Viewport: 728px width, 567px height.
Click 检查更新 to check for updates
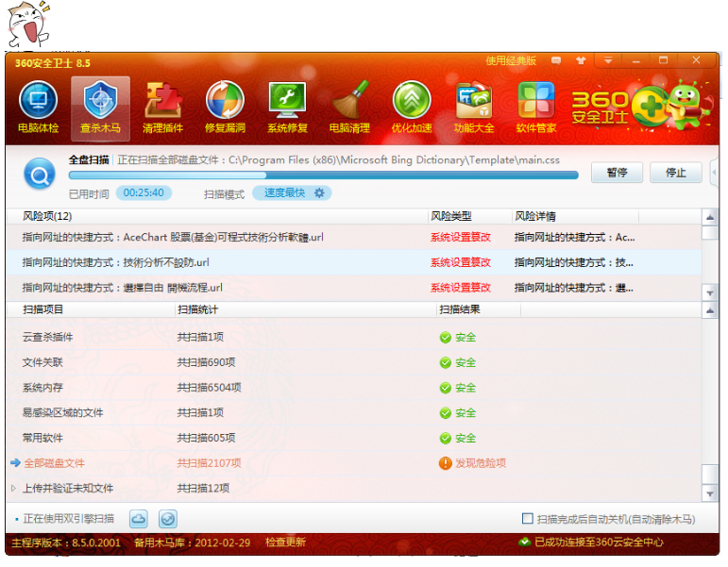click(x=285, y=542)
